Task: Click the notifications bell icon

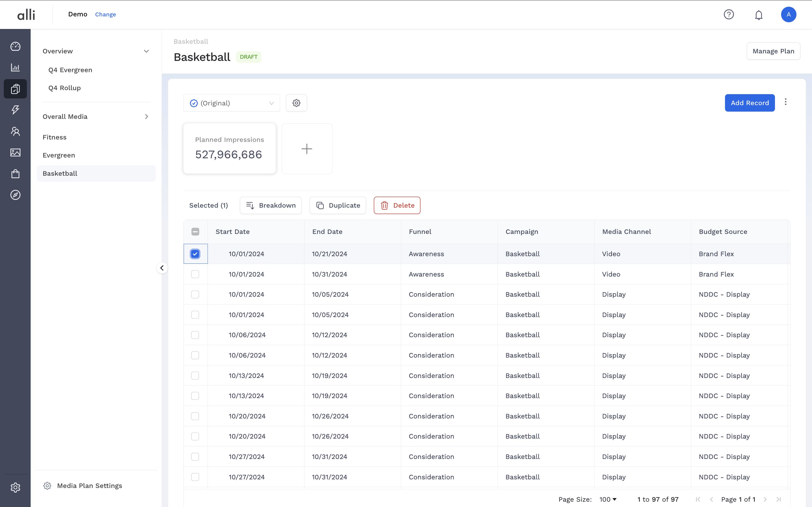Action: [x=759, y=15]
